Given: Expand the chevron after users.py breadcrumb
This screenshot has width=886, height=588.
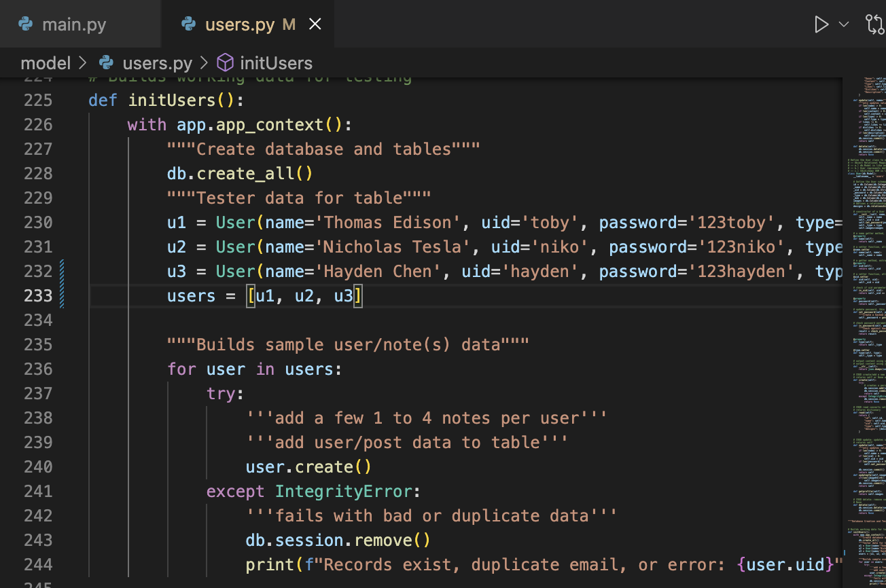Looking at the screenshot, I should tap(204, 63).
